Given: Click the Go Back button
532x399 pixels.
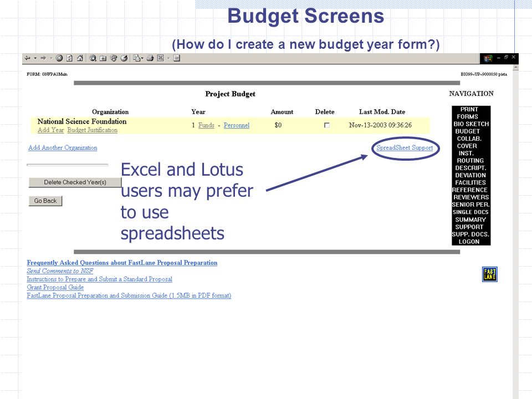Looking at the screenshot, I should click(x=45, y=201).
